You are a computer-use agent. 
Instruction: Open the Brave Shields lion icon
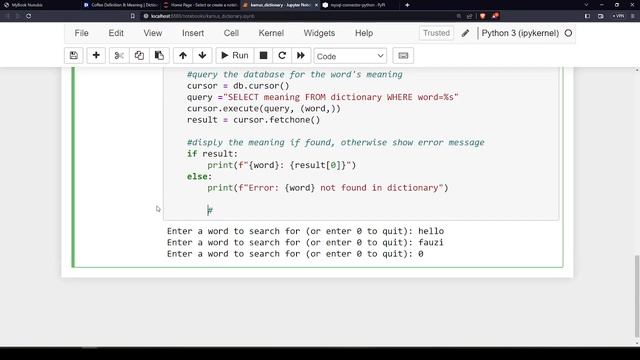pyautogui.click(x=482, y=16)
